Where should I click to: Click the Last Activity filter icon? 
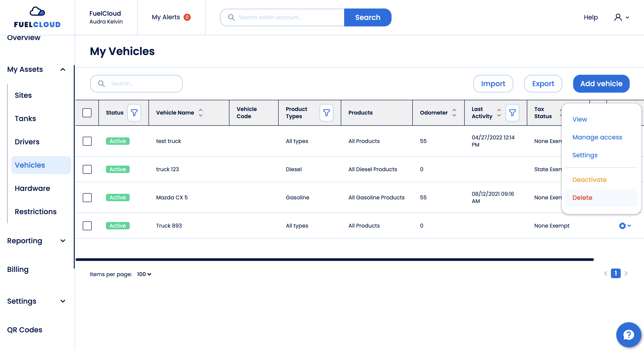click(x=512, y=113)
